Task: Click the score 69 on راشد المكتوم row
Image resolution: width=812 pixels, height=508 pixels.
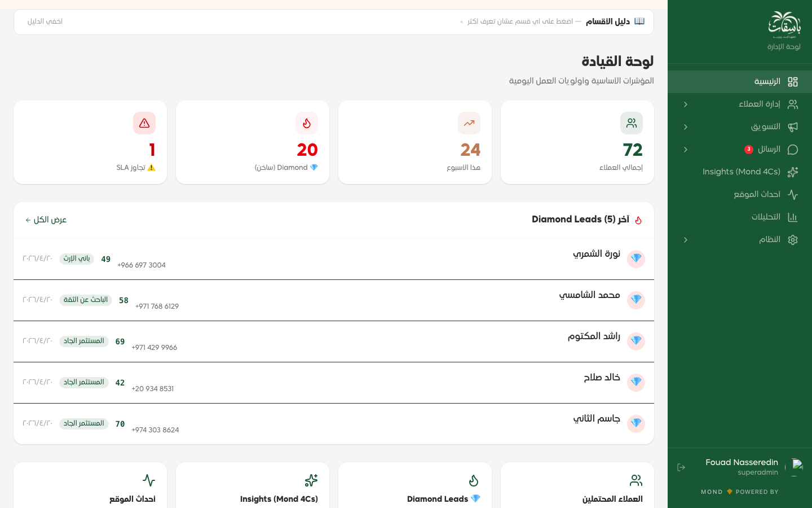Action: pyautogui.click(x=120, y=341)
